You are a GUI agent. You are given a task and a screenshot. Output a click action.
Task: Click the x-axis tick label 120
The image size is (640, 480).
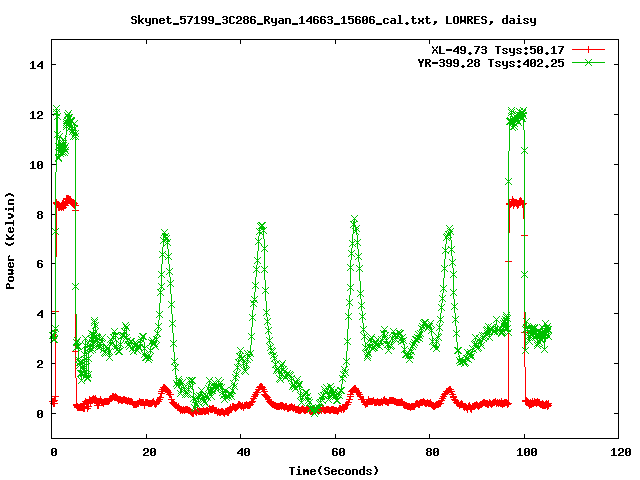tap(620, 452)
